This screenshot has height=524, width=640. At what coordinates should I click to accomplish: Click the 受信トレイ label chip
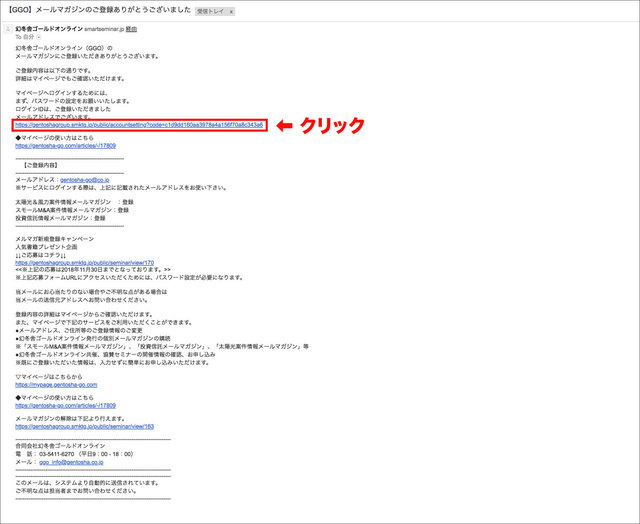coord(211,12)
